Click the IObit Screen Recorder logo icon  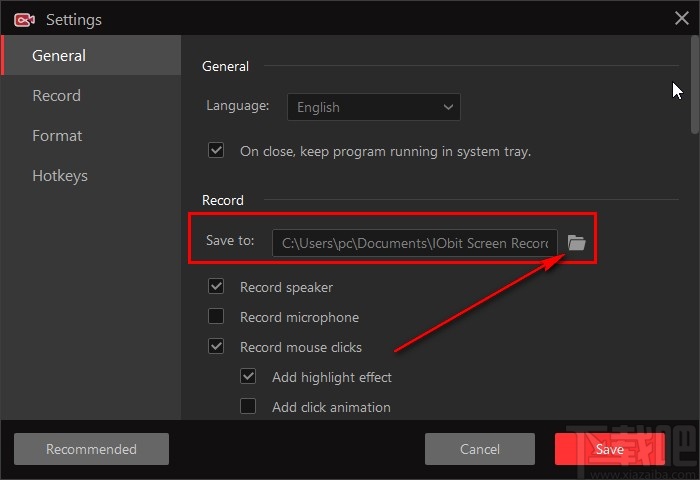pyautogui.click(x=26, y=19)
